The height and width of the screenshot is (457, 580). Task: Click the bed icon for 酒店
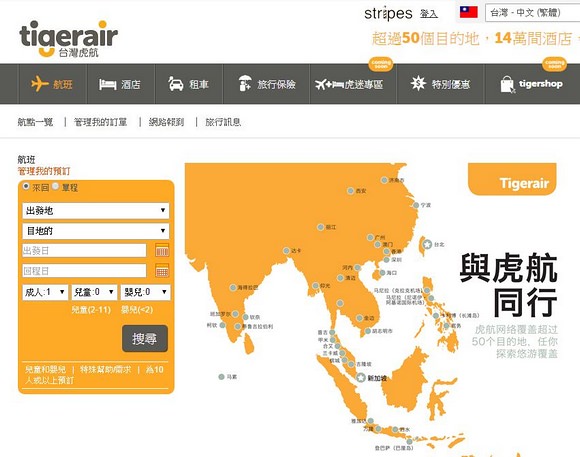[108, 84]
